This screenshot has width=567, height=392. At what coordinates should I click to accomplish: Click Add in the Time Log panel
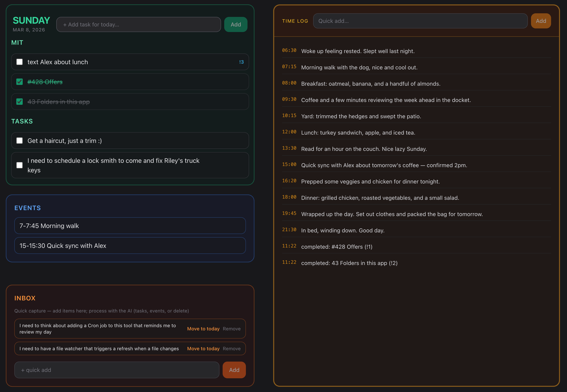541,21
